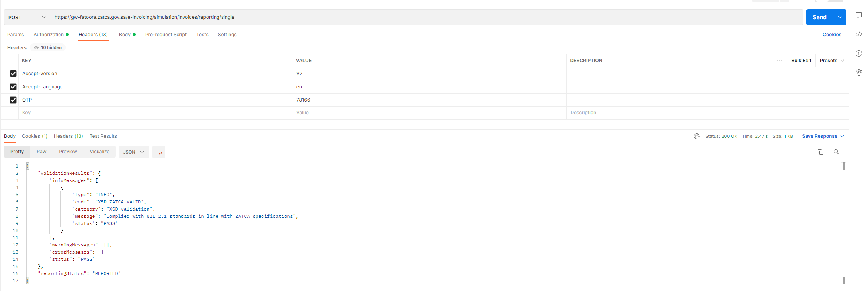Image resolution: width=868 pixels, height=291 pixels.
Task: Open the three-dot column options menu
Action: (779, 61)
